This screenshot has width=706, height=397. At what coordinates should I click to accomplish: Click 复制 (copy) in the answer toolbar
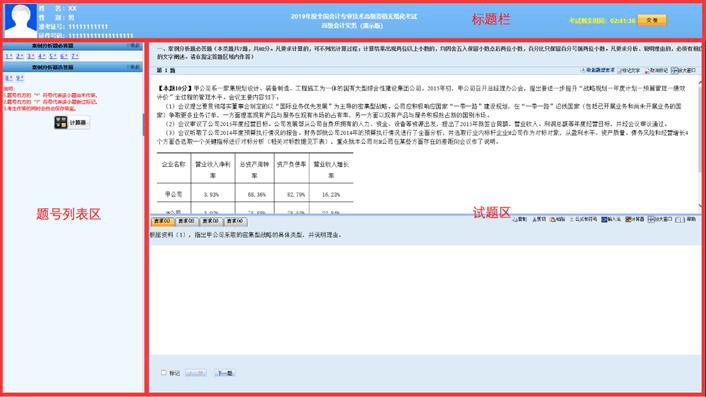[x=520, y=219]
